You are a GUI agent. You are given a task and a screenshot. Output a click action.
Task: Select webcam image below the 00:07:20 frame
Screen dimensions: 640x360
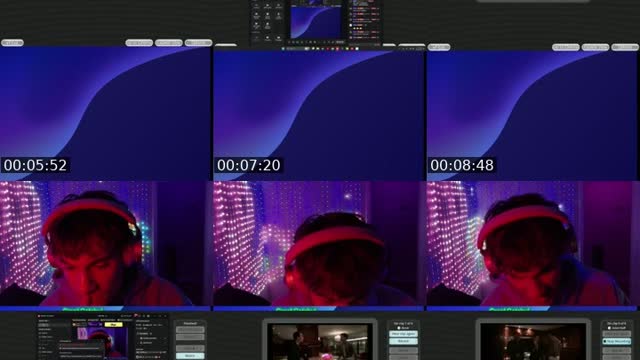coord(319,243)
